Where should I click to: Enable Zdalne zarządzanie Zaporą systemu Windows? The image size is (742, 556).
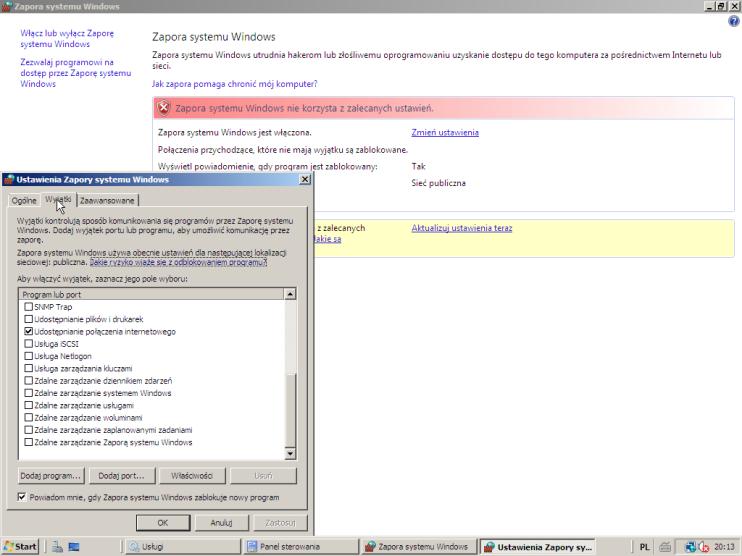pyautogui.click(x=28, y=442)
